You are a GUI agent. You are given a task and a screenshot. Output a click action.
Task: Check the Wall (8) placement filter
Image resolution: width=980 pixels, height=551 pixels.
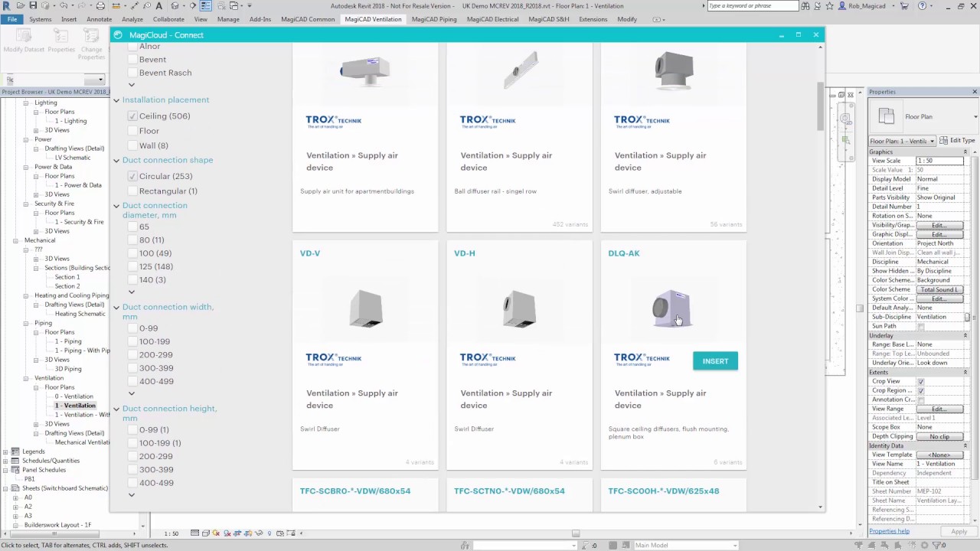click(132, 145)
